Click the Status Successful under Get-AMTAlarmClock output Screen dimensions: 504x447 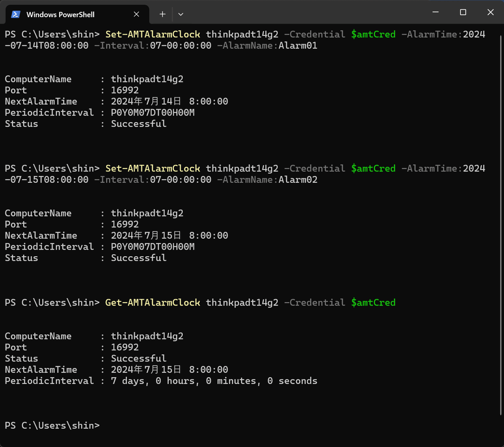tap(139, 359)
